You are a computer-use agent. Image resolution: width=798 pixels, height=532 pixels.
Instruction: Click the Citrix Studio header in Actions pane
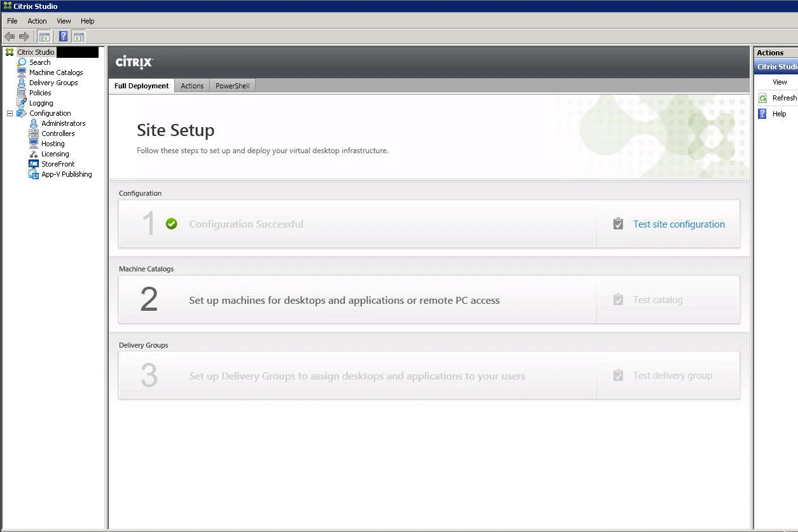(776, 67)
